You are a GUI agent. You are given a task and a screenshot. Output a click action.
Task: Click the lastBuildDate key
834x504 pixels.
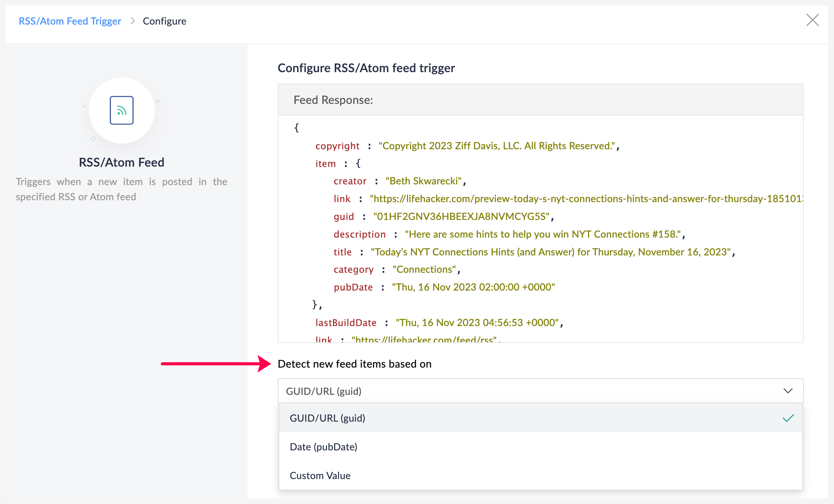tap(346, 323)
